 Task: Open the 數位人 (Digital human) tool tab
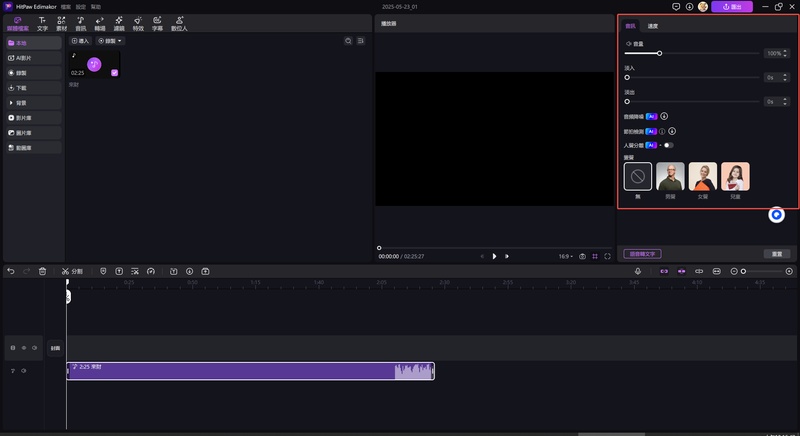(x=179, y=23)
